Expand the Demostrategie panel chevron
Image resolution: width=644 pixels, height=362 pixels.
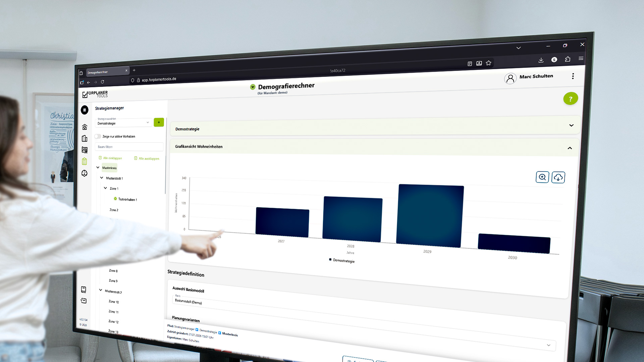click(x=571, y=125)
